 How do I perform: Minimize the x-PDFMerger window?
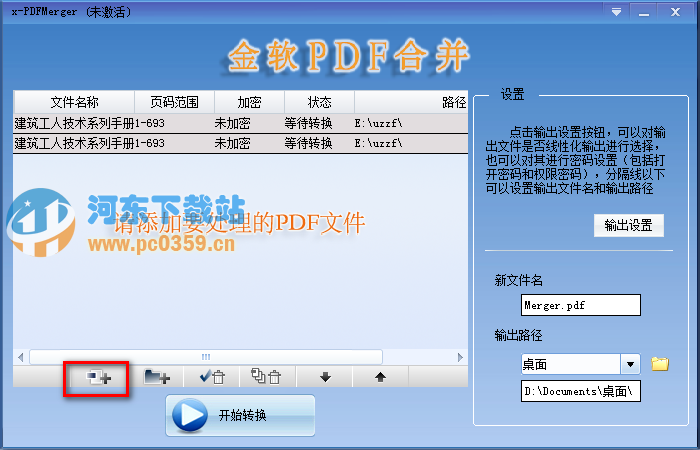[644, 12]
